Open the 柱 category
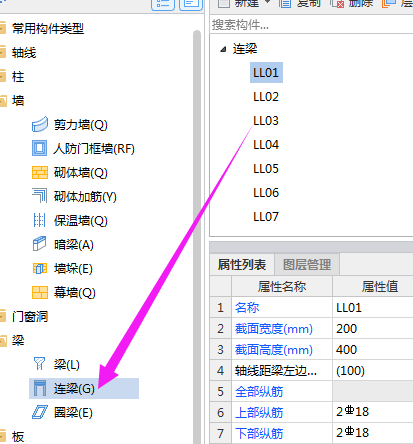The image size is (413, 444). coord(18,77)
